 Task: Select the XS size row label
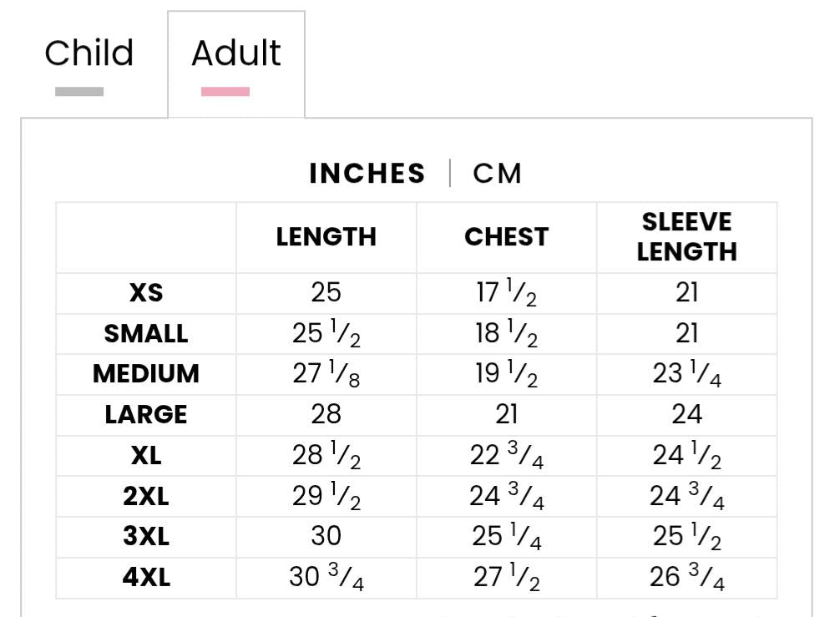(146, 293)
